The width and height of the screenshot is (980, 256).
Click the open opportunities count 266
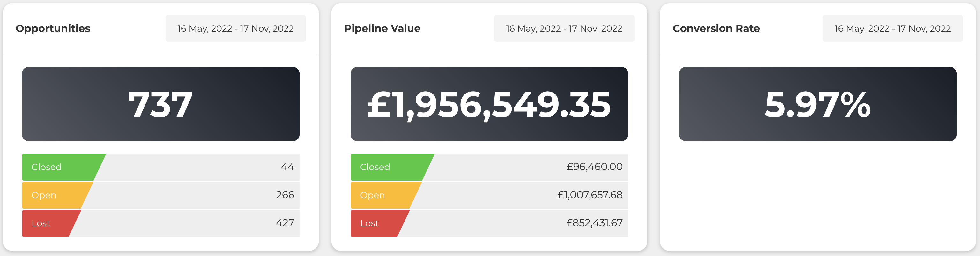pos(285,195)
